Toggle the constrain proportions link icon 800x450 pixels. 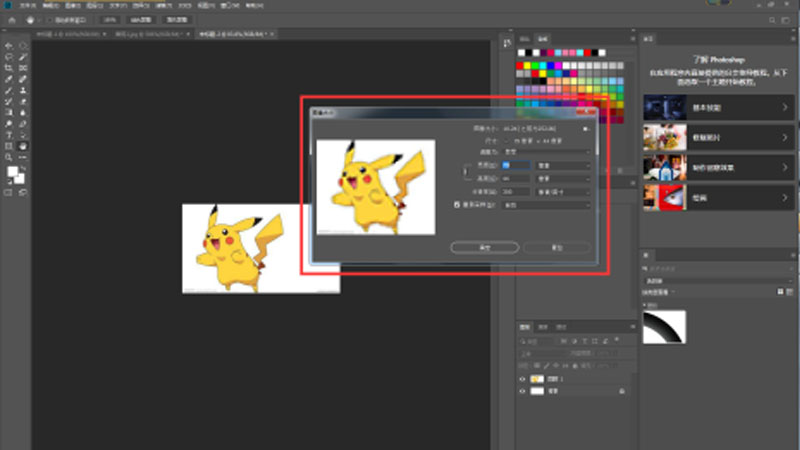point(466,172)
